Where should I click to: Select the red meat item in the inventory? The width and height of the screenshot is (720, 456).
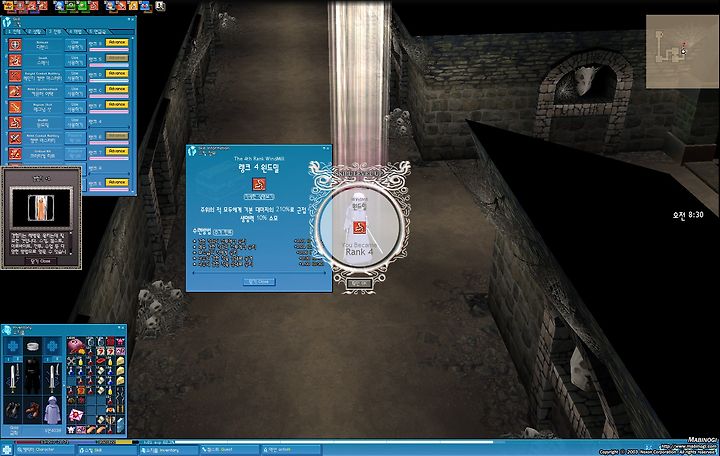tap(101, 362)
